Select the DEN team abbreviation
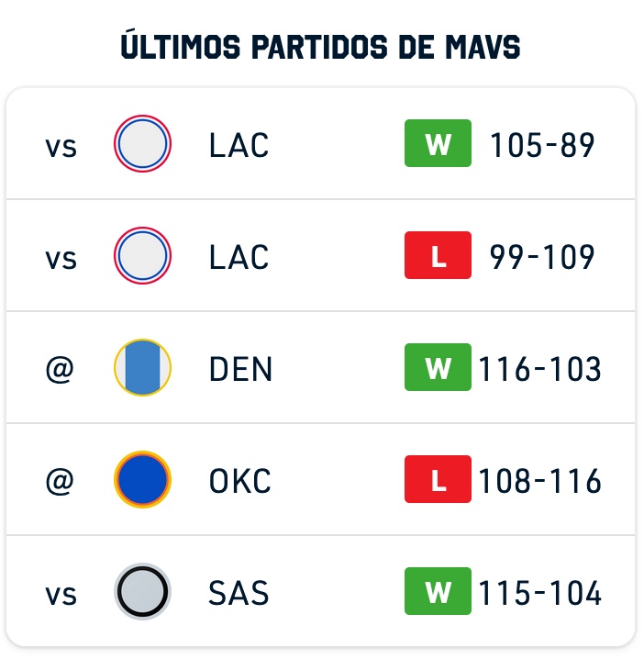The width and height of the screenshot is (644, 659). click(x=240, y=369)
